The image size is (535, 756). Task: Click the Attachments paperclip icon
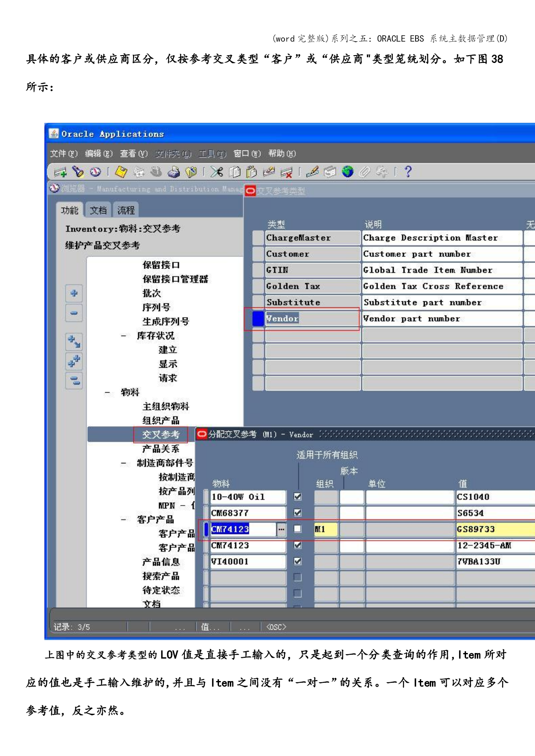[x=364, y=172]
